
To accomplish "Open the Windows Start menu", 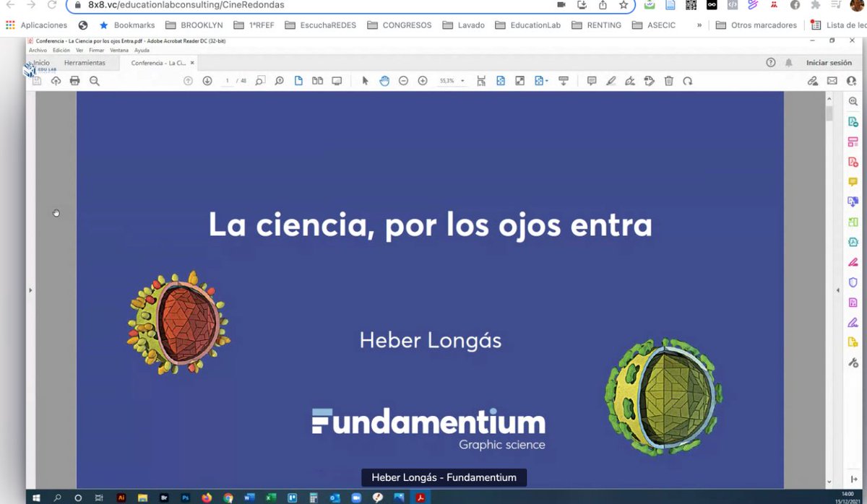I will click(36, 498).
